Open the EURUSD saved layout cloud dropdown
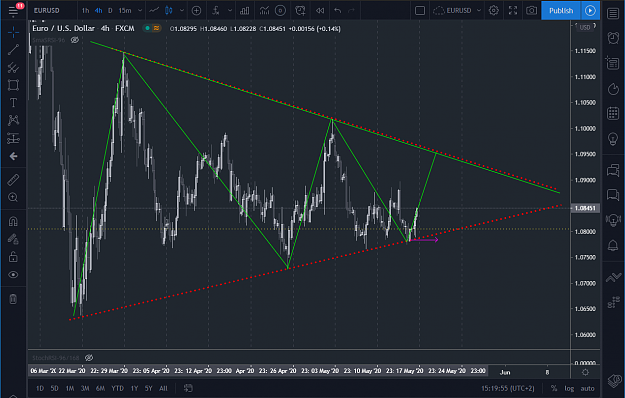 [x=457, y=11]
